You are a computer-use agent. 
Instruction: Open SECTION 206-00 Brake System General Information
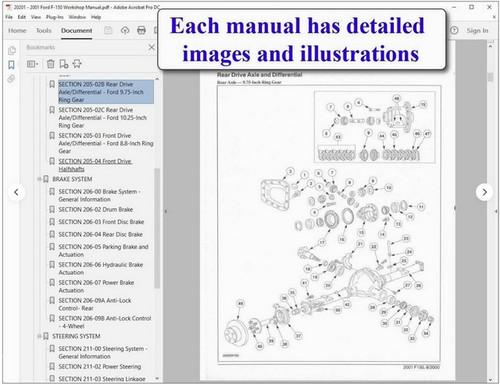(x=99, y=195)
